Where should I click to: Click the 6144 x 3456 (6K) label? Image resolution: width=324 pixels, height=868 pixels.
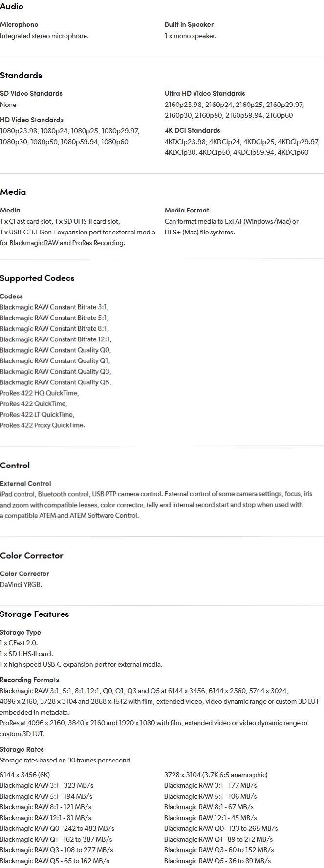25,775
